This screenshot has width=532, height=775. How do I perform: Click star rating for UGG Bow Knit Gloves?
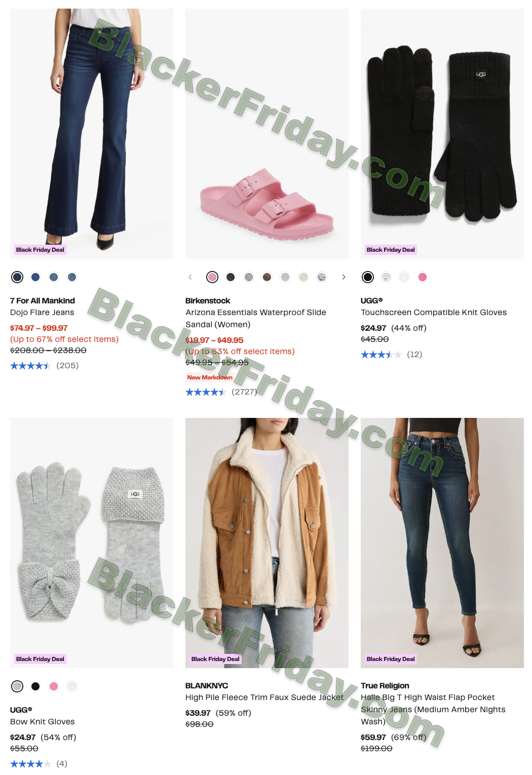point(30,764)
